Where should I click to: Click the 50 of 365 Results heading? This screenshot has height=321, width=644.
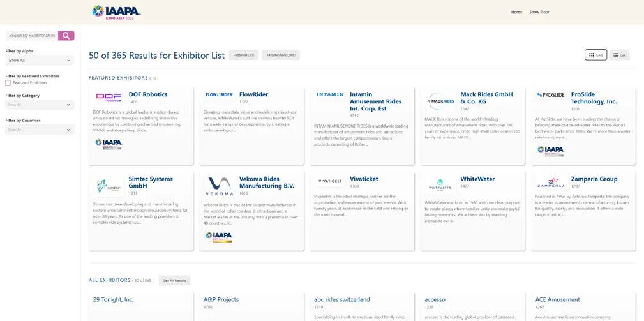pyautogui.click(x=157, y=56)
